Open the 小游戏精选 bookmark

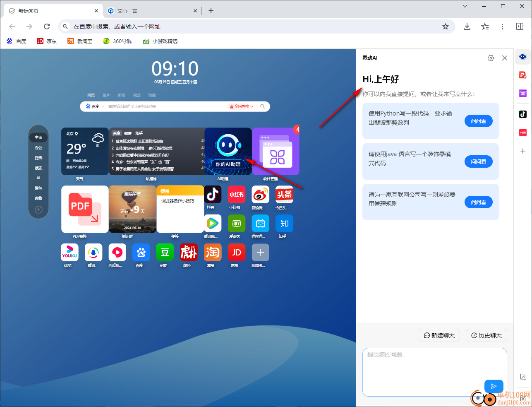pos(160,41)
